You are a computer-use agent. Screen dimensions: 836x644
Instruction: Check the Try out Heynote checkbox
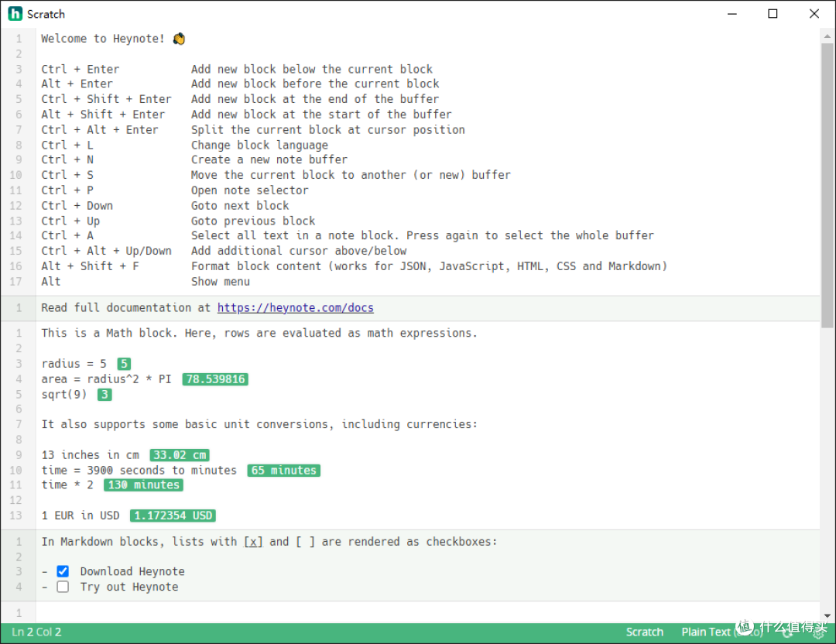[x=63, y=587]
